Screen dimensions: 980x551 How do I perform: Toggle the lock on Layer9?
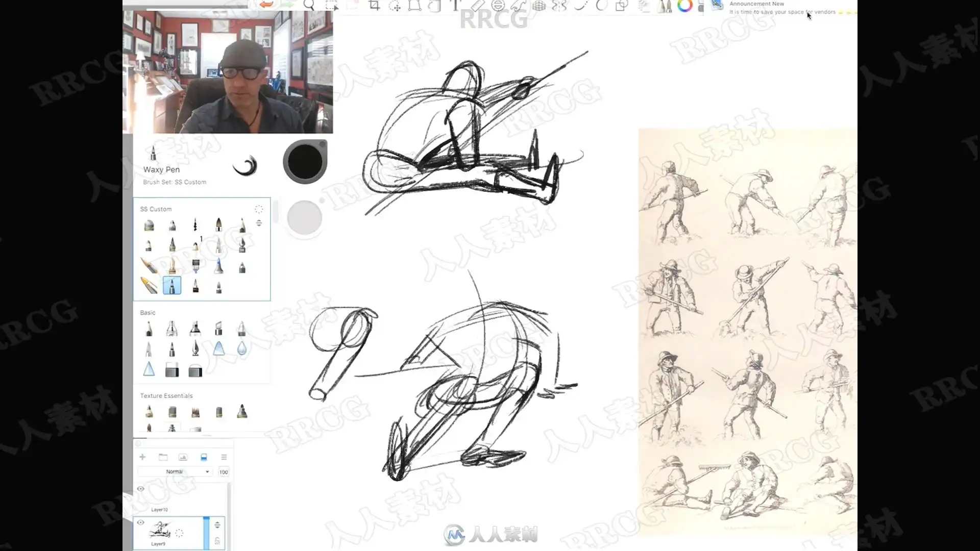[217, 541]
